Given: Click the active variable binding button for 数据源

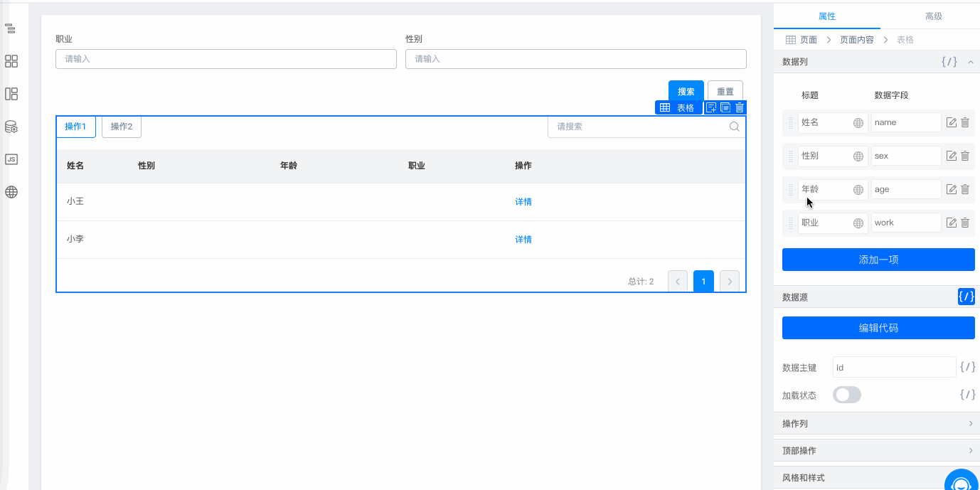Looking at the screenshot, I should point(966,297).
